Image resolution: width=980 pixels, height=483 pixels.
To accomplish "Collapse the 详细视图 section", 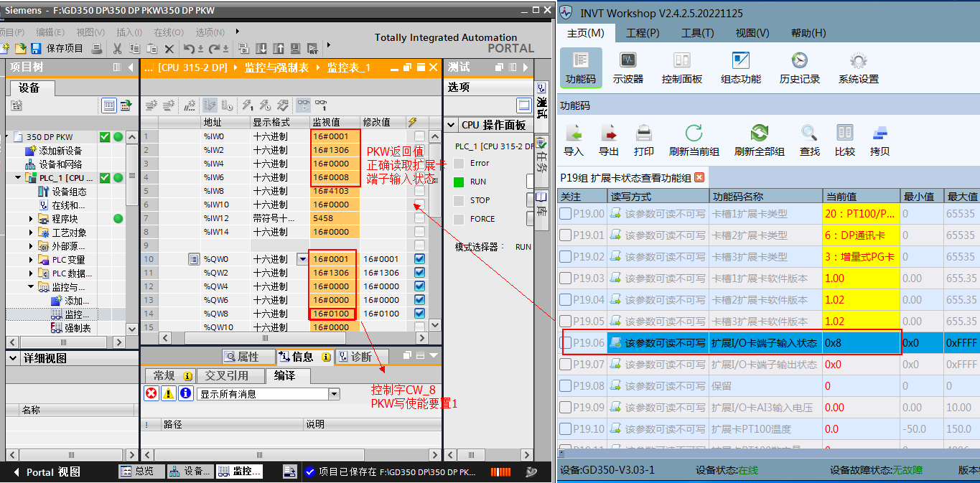I will click(x=13, y=358).
